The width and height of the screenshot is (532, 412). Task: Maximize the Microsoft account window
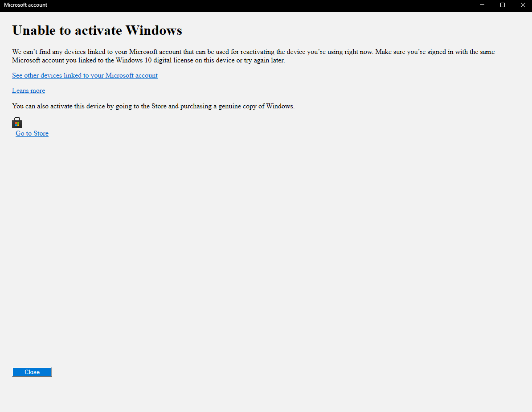pyautogui.click(x=503, y=5)
